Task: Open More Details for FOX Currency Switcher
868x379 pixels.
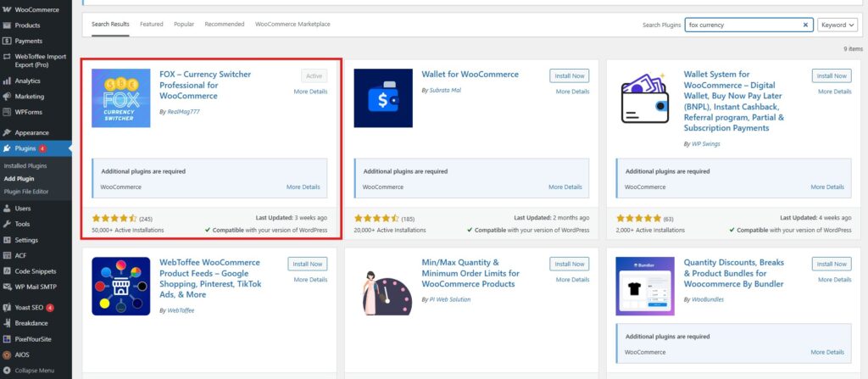Action: (310, 91)
